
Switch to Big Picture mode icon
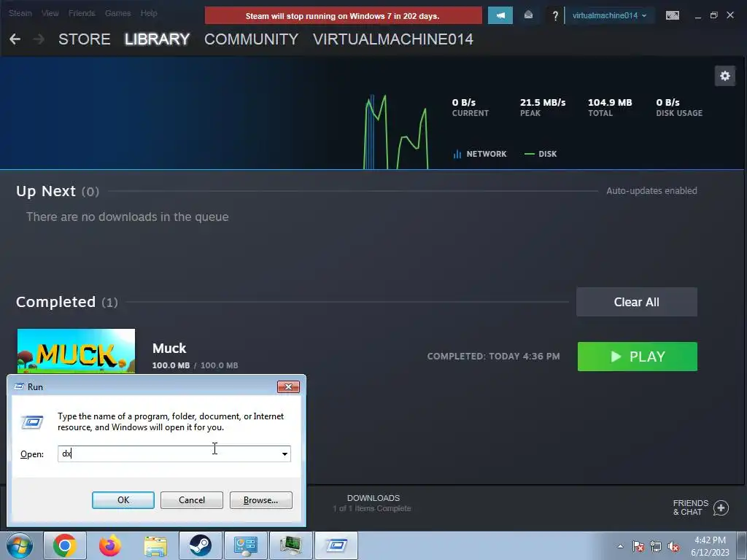(x=672, y=15)
